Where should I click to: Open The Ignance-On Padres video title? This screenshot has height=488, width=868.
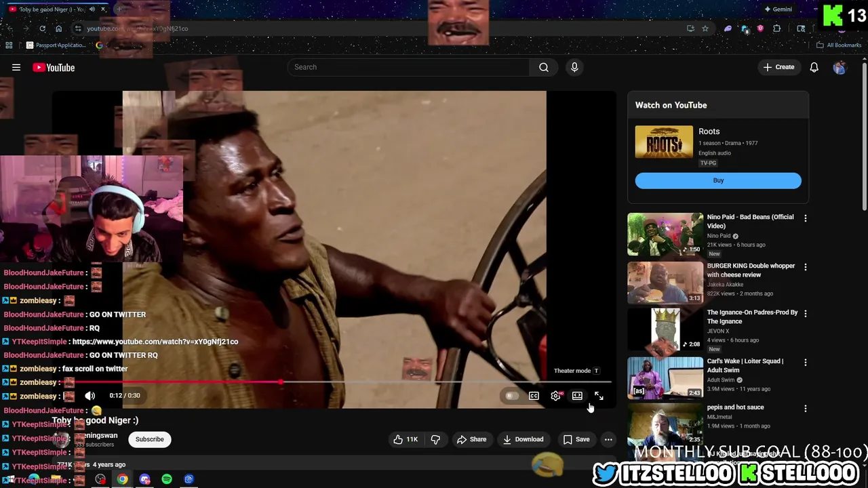click(x=752, y=317)
